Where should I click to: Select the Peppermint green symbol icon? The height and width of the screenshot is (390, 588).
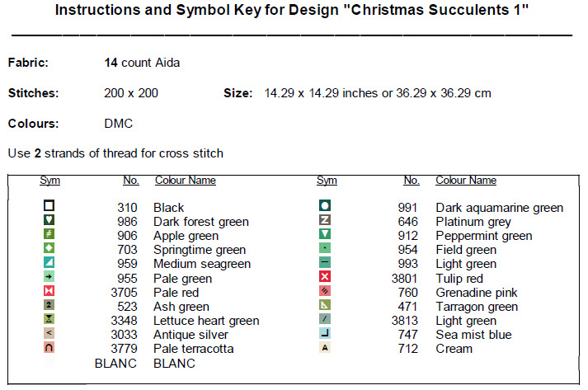point(325,234)
